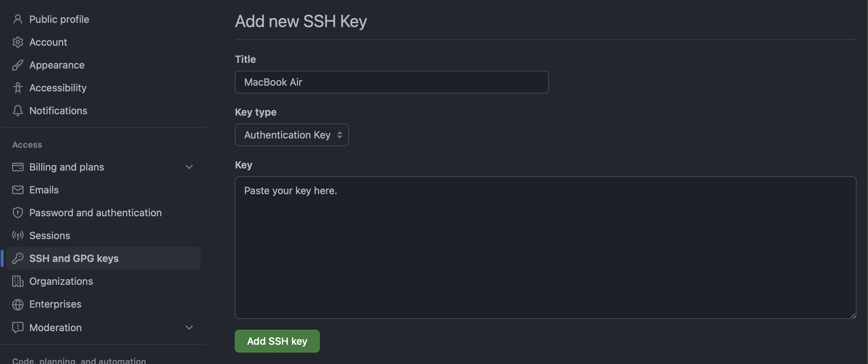This screenshot has height=364, width=868.
Task: Click the Password shield icon
Action: (x=18, y=212)
